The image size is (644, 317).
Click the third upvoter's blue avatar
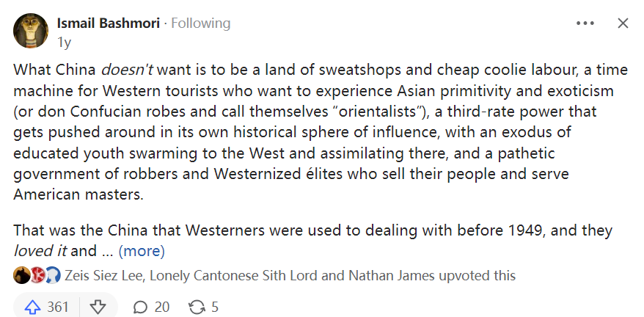[52, 276]
